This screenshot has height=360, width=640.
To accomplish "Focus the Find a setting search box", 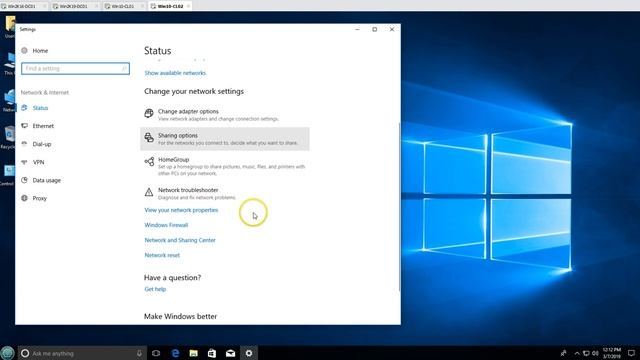I will (76, 68).
